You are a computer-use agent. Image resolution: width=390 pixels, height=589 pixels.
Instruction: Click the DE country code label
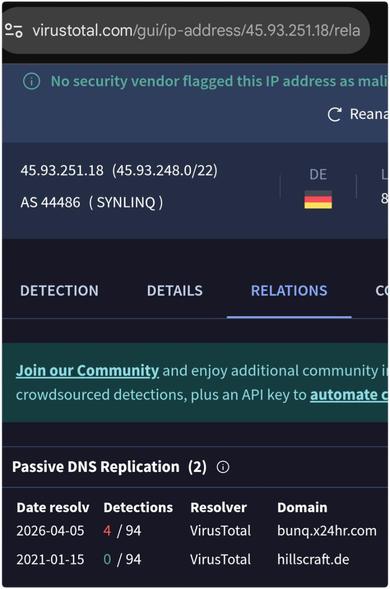pos(318,174)
